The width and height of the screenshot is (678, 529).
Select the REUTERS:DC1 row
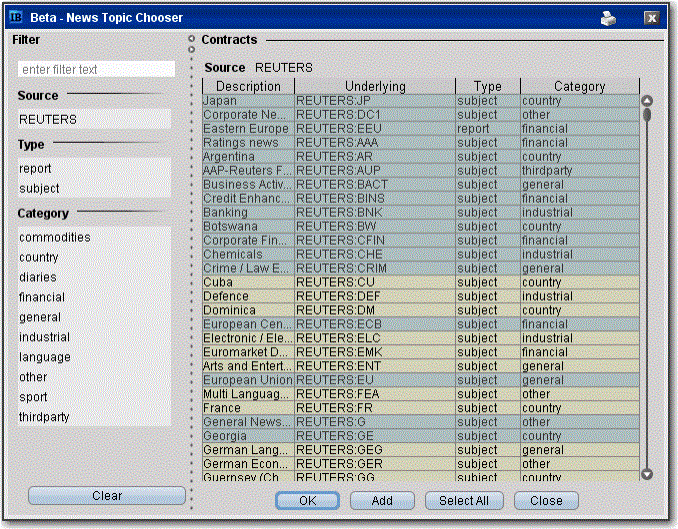(421, 115)
